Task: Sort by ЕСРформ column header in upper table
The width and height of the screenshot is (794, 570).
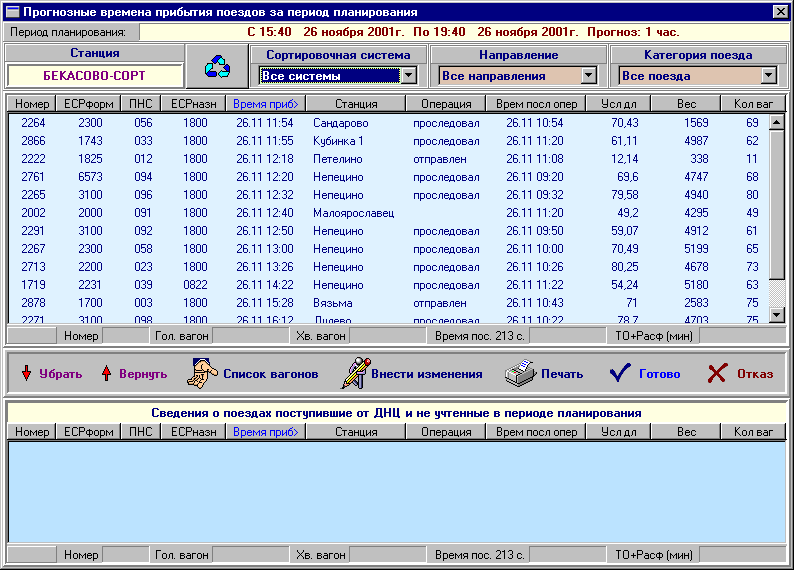Action: point(89,104)
